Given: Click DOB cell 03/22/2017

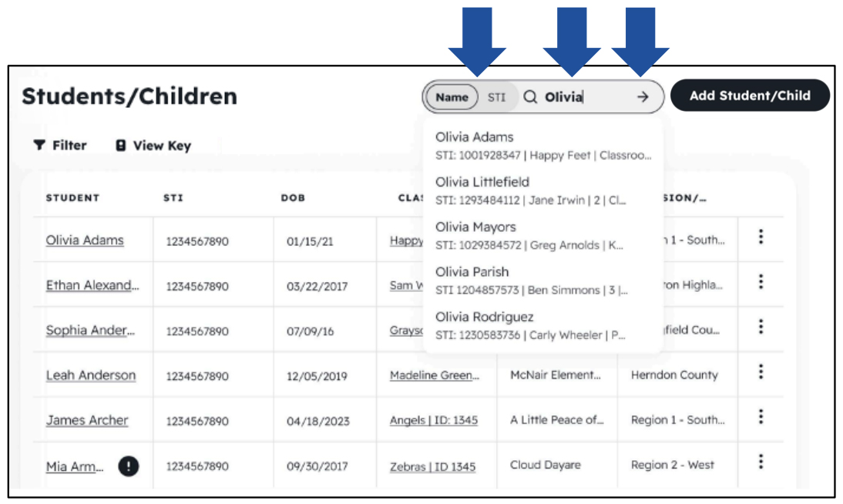Looking at the screenshot, I should pos(317,286).
